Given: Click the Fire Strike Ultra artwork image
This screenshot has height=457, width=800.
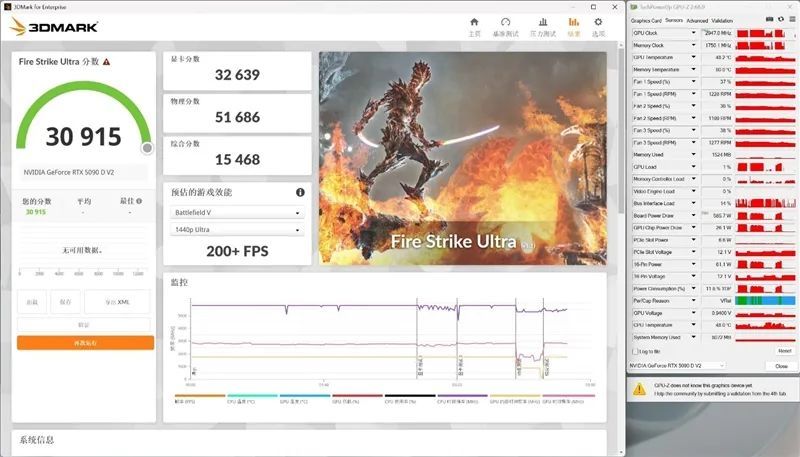Looking at the screenshot, I should (x=463, y=158).
